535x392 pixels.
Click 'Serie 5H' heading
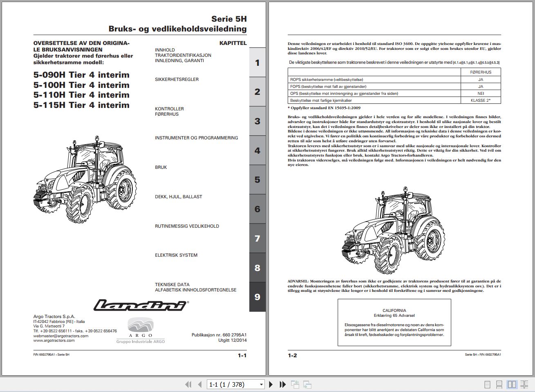click(x=229, y=19)
